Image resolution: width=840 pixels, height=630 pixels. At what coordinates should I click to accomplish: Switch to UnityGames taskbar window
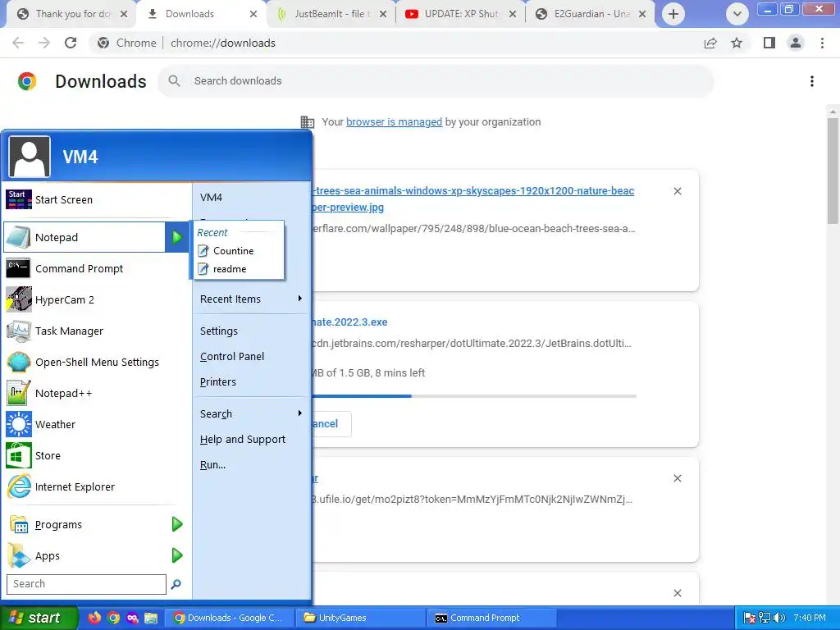pyautogui.click(x=360, y=618)
